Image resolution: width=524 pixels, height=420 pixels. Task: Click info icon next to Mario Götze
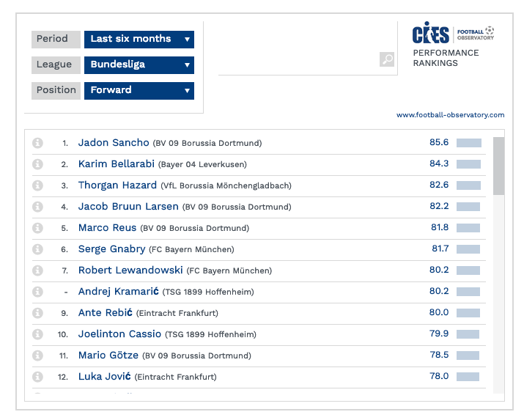point(38,355)
